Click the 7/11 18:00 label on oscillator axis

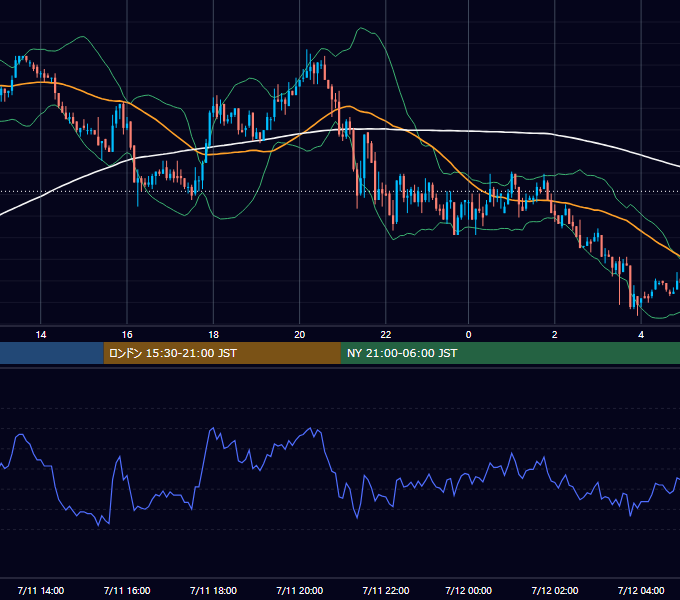(213, 590)
